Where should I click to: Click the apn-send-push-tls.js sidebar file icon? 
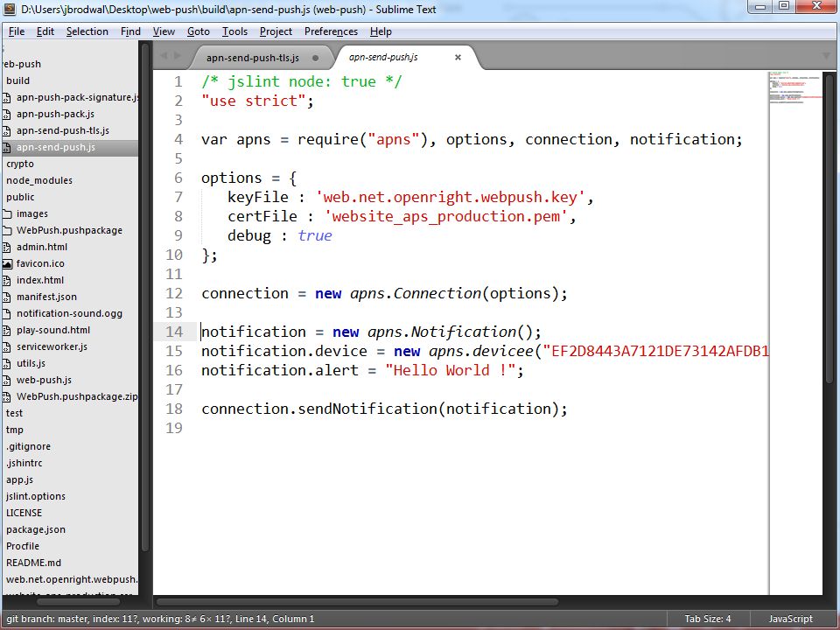(x=6, y=130)
